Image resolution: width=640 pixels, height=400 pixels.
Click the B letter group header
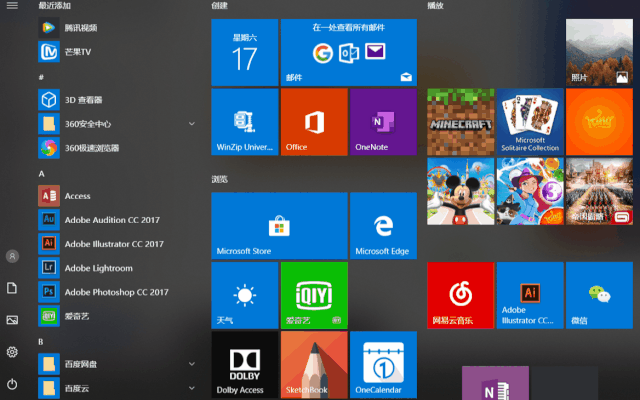pyautogui.click(x=41, y=342)
